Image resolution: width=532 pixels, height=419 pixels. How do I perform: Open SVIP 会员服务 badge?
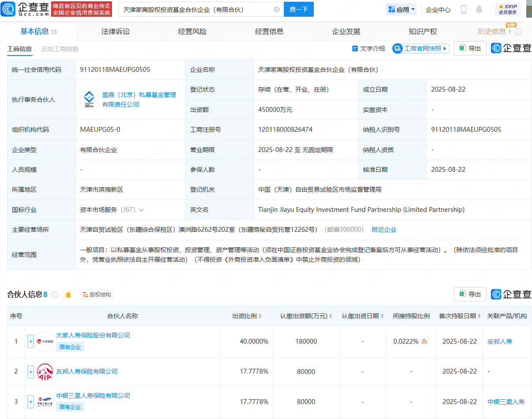508,9
